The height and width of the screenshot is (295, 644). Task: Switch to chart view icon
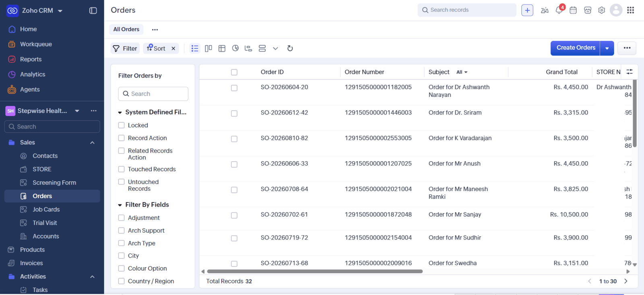pyautogui.click(x=235, y=48)
